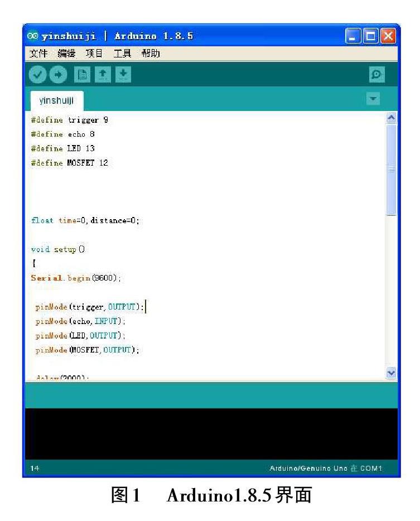The width and height of the screenshot is (420, 521).
Task: Click the Arduino logo in title bar
Action: [x=32, y=36]
